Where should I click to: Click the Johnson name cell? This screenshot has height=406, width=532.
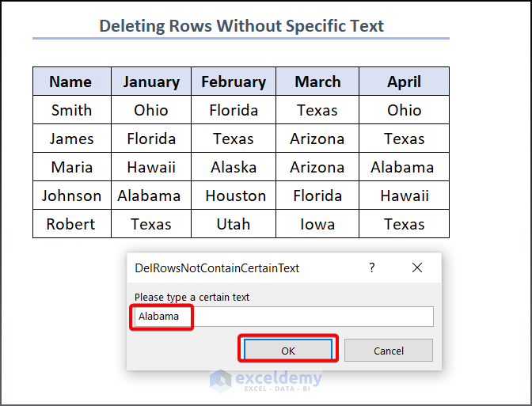tap(71, 195)
